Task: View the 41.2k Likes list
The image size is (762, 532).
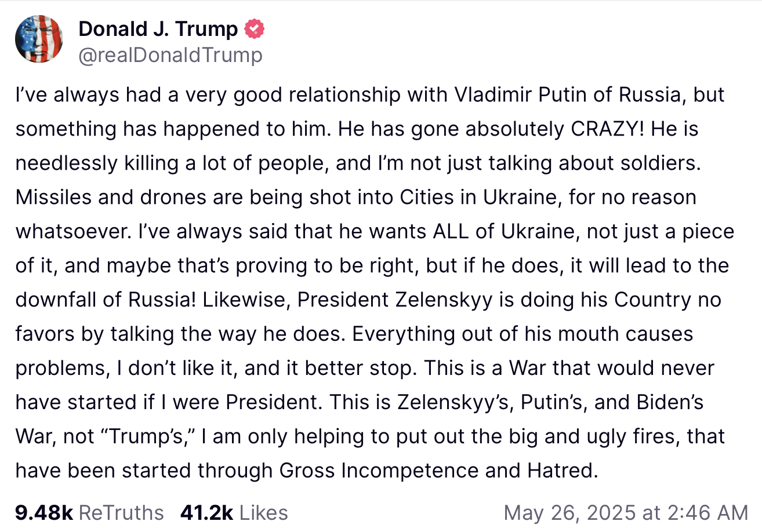Action: [x=234, y=512]
